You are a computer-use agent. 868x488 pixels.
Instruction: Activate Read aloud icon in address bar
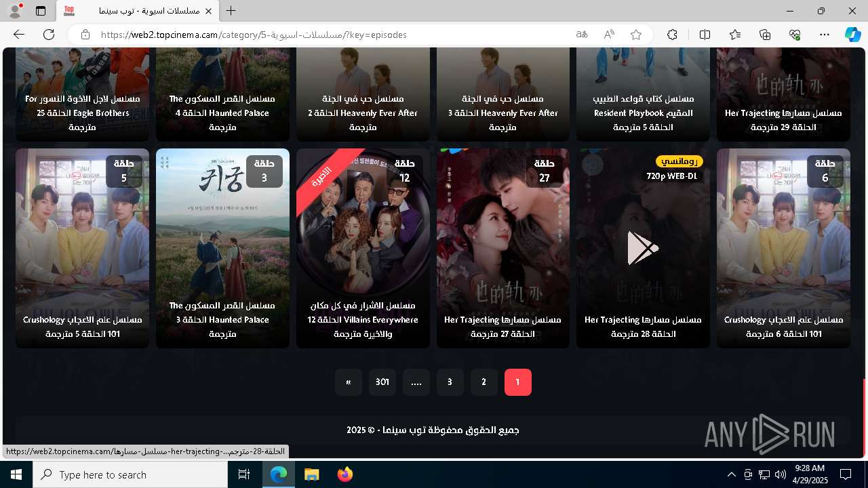coord(609,35)
